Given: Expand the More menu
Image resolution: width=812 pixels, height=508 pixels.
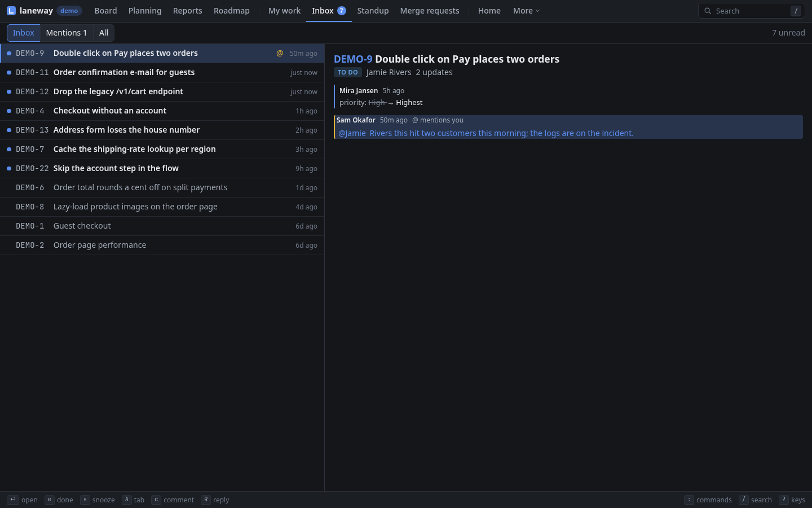Looking at the screenshot, I should point(526,11).
